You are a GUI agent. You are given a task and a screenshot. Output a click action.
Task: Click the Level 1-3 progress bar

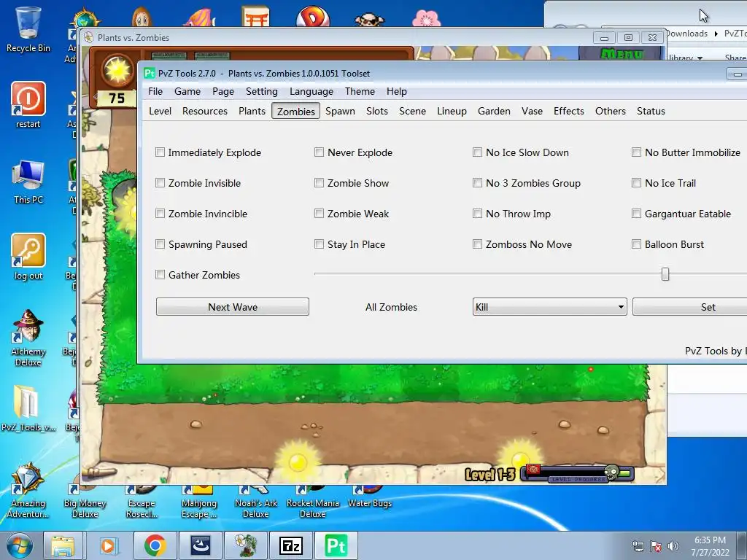578,473
